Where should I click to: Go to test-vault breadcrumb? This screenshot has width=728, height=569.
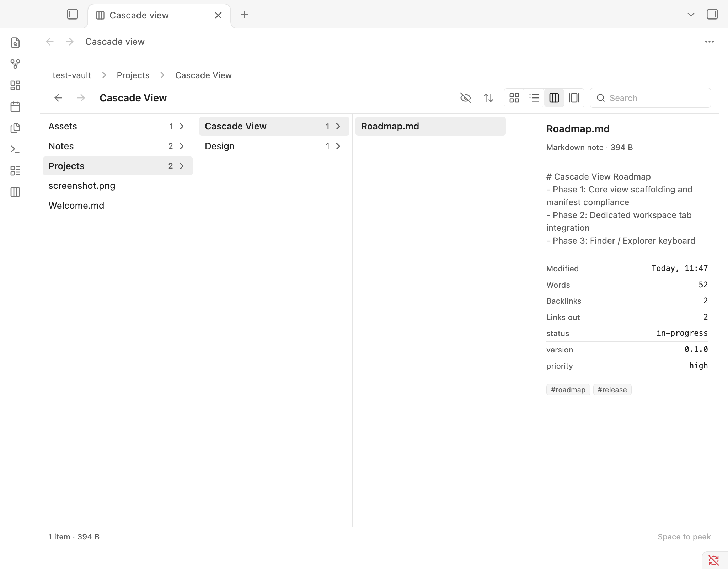72,75
